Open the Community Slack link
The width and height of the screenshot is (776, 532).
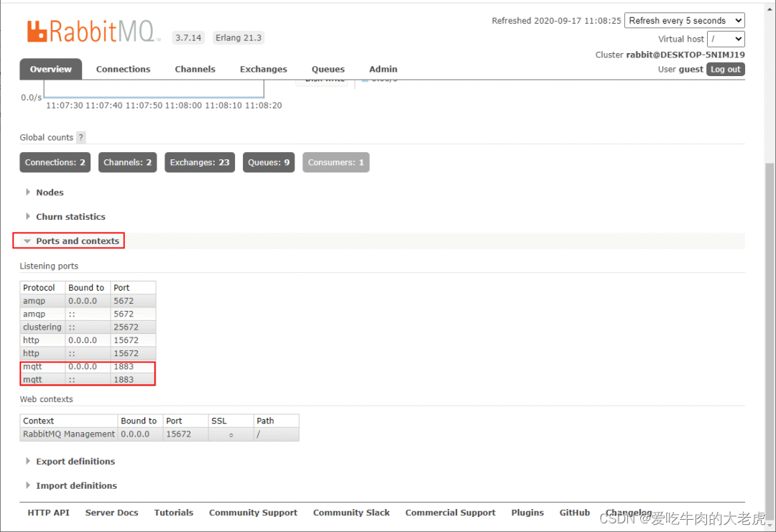click(x=351, y=513)
